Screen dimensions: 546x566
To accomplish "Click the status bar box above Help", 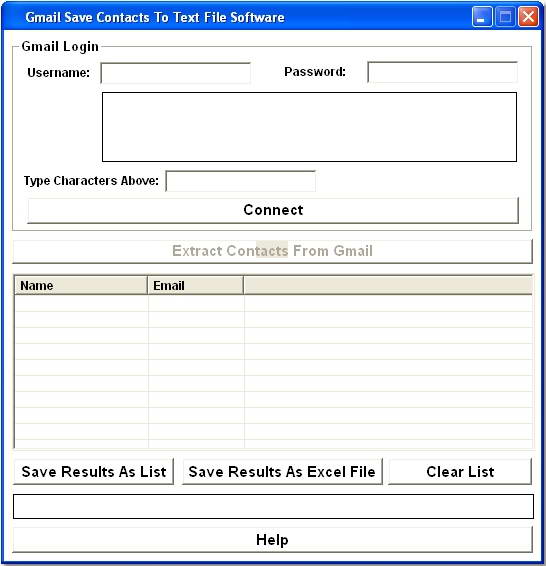I will coord(273,507).
